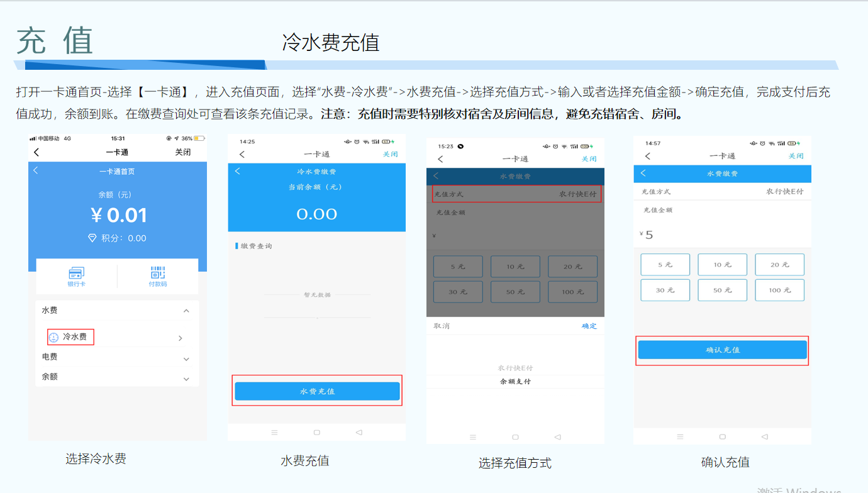The width and height of the screenshot is (868, 493).
Task: Click the diamond icon beside 积分
Action: pyautogui.click(x=92, y=238)
